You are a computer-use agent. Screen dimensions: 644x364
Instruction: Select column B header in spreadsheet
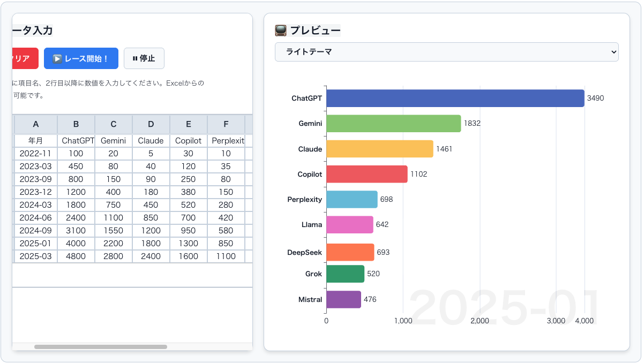[x=76, y=124]
